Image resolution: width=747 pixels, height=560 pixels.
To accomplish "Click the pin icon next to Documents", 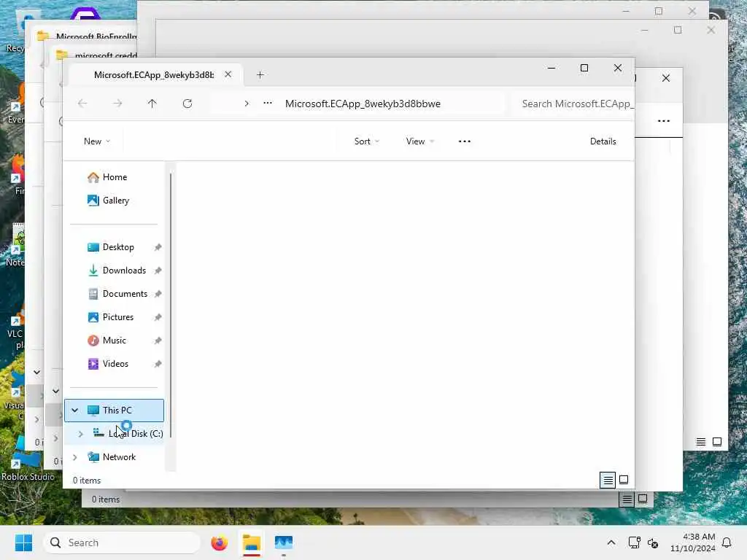I will click(x=158, y=294).
